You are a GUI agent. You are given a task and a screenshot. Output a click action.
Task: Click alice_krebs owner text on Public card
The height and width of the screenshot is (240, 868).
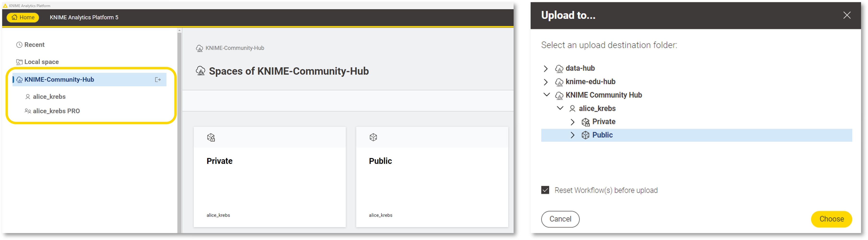381,215
